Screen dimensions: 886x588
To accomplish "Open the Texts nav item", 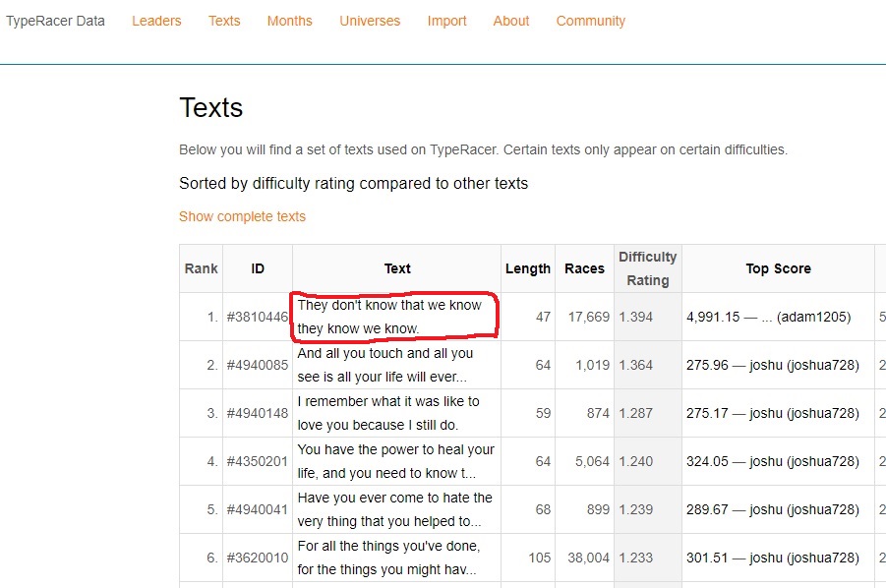I will point(224,21).
